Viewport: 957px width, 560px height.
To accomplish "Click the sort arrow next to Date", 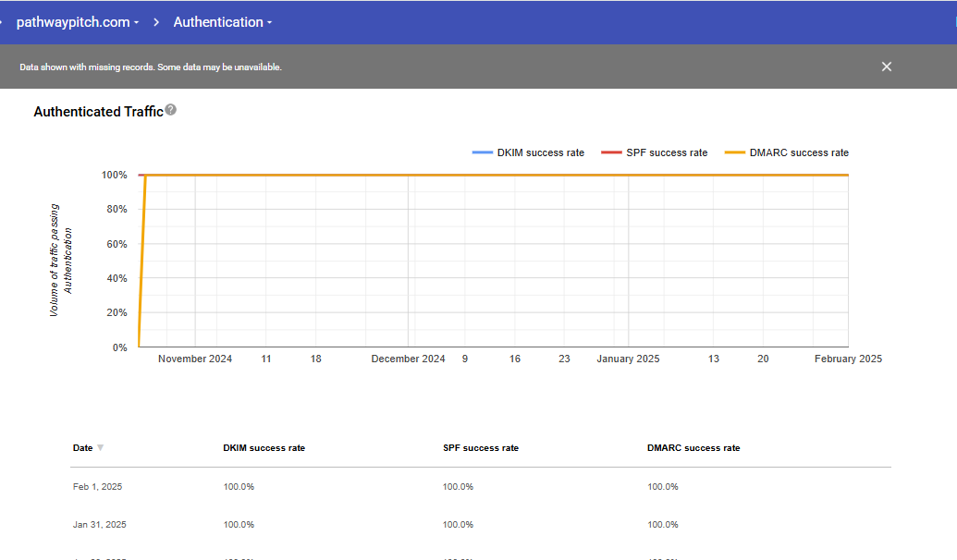I will [x=100, y=448].
